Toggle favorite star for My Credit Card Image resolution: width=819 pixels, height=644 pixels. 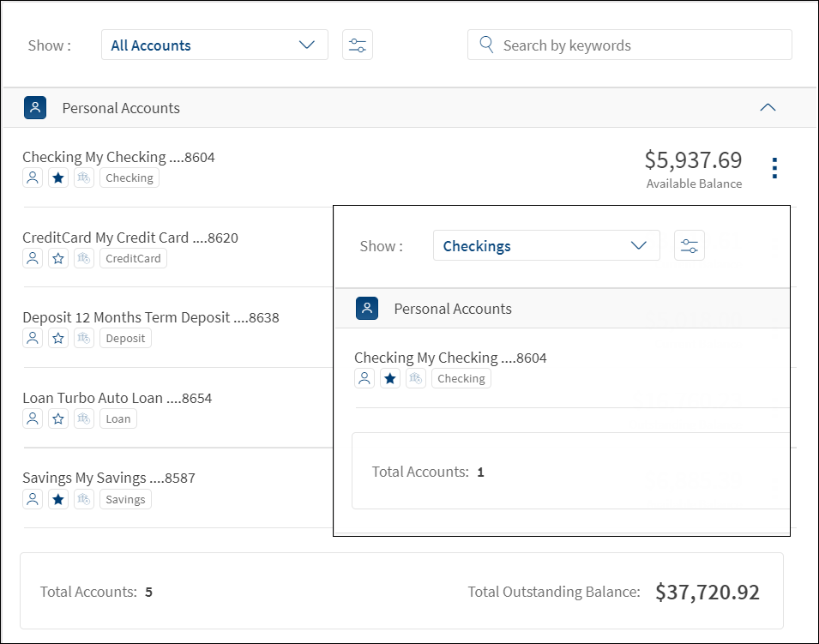click(x=58, y=258)
